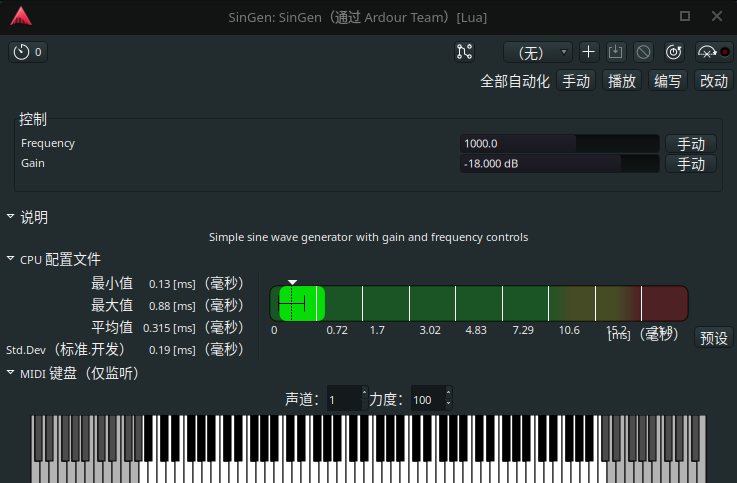The height and width of the screenshot is (483, 737).
Task: Click the 最大值 value 0.88 [ms]
Action: pos(172,306)
